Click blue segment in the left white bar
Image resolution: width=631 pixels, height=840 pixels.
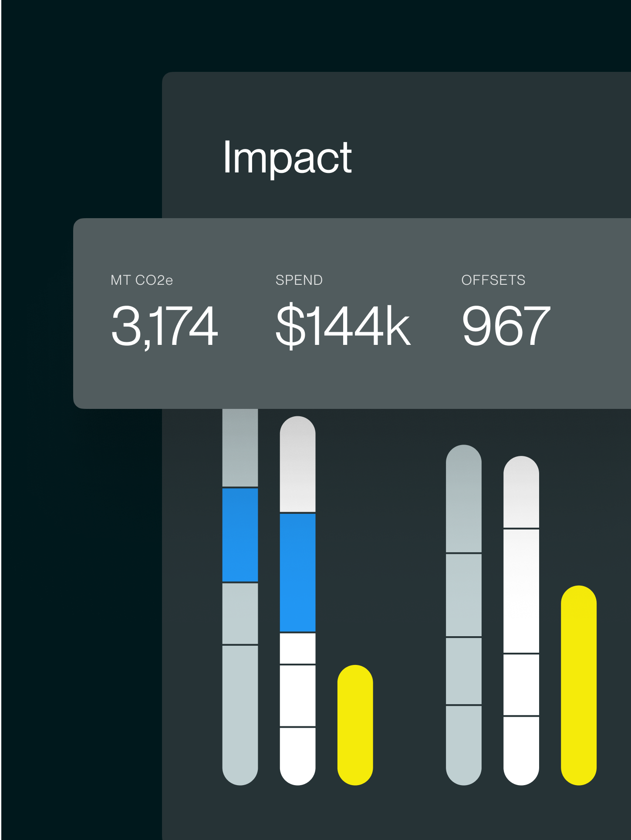(x=297, y=573)
